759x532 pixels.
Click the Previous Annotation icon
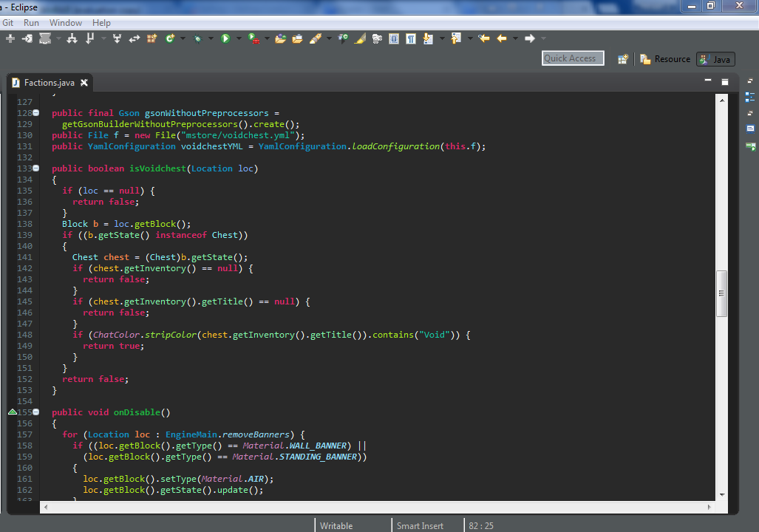pyautogui.click(x=455, y=38)
